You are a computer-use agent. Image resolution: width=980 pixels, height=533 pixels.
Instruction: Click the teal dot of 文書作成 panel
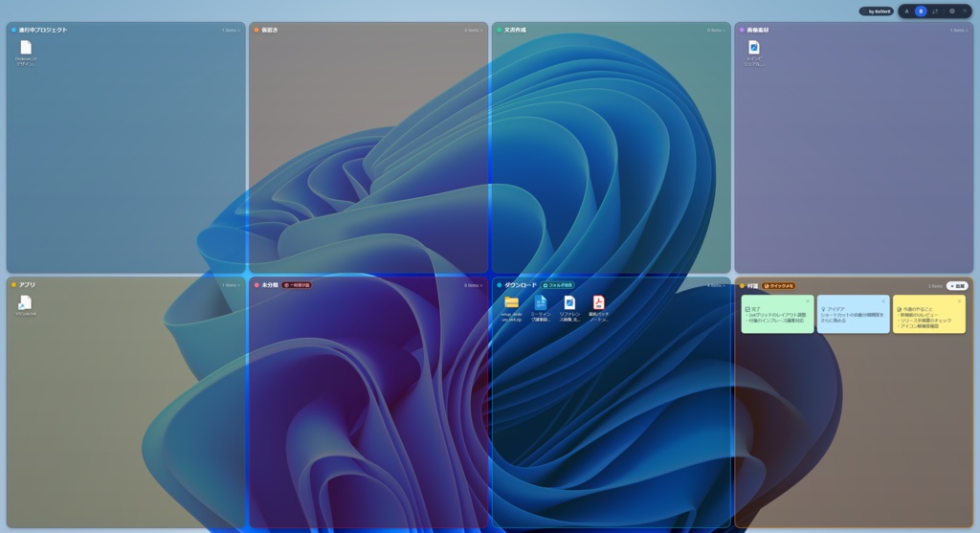click(x=499, y=30)
